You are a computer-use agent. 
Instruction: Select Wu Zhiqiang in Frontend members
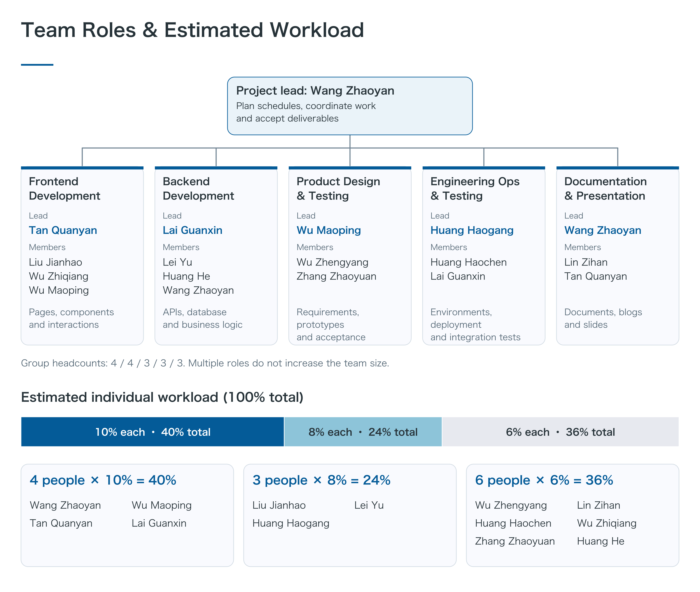click(59, 276)
